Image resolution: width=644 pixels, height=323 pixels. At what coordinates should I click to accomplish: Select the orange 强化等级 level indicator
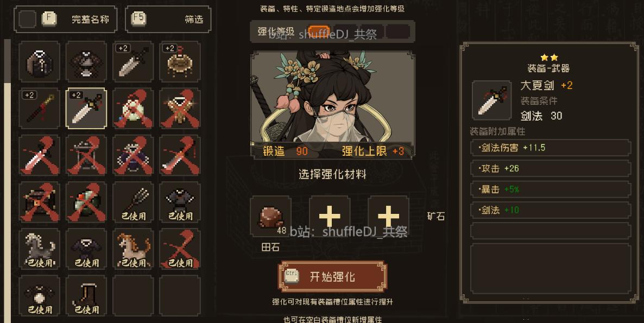pyautogui.click(x=319, y=31)
